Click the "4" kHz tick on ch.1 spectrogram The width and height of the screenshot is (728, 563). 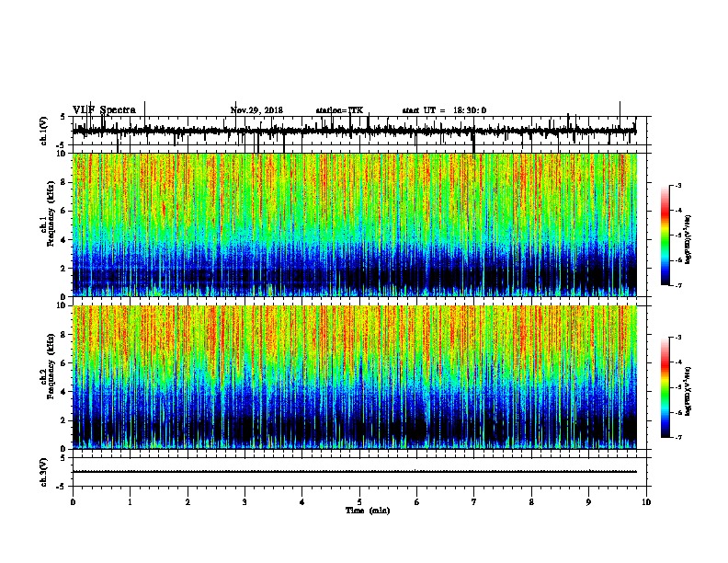63,240
